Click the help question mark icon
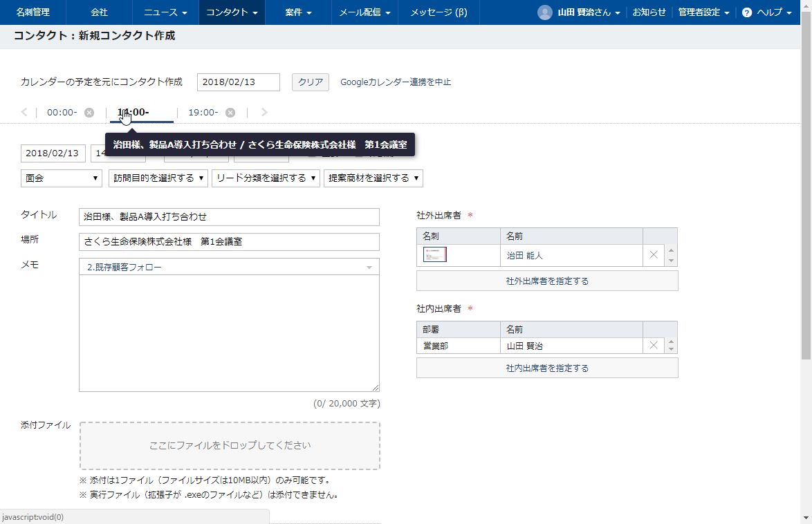The image size is (812, 524). coord(747,12)
